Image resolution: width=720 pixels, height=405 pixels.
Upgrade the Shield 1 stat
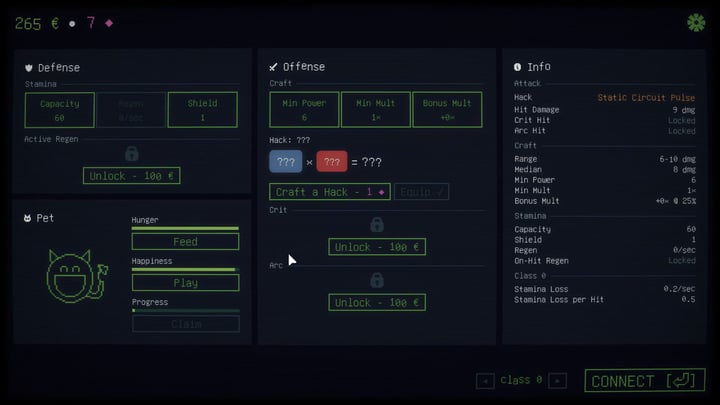202,110
